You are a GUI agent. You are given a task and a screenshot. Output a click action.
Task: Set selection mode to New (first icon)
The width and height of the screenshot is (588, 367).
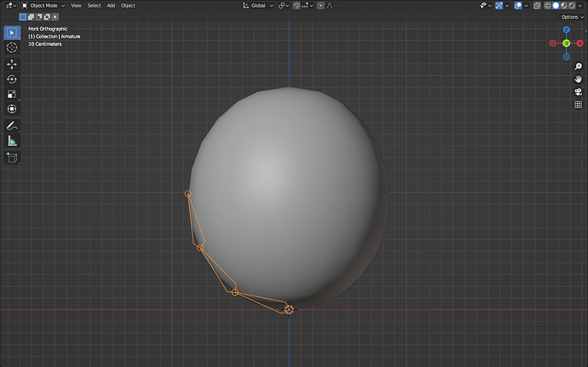23,17
